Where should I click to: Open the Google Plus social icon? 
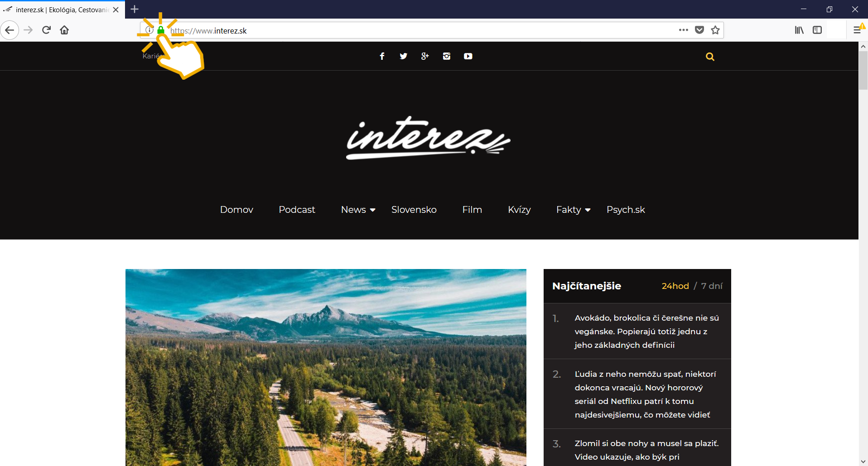(x=425, y=56)
